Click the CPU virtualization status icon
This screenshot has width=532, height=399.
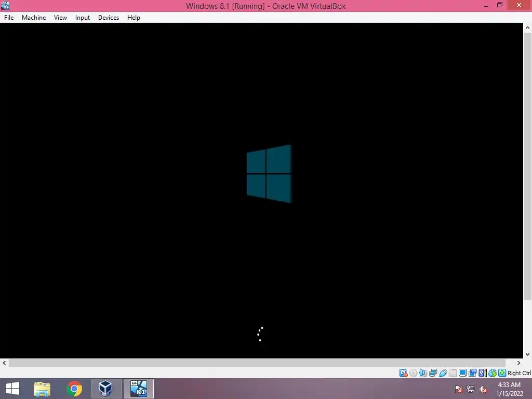tap(483, 373)
